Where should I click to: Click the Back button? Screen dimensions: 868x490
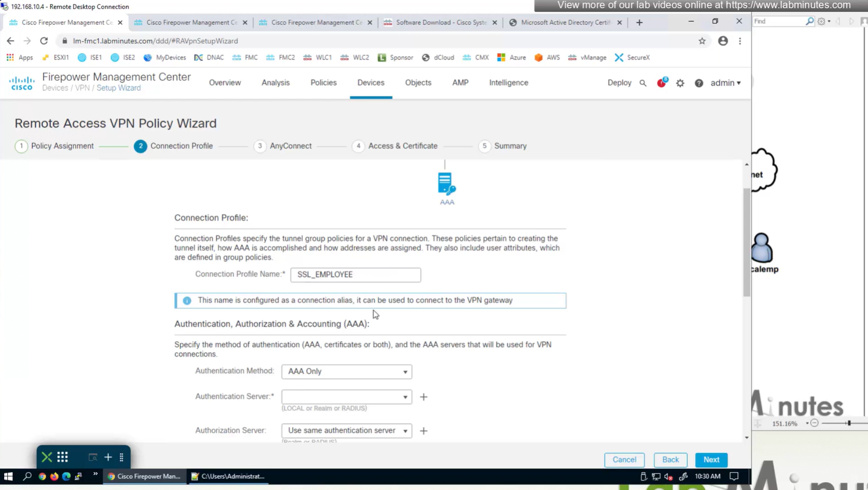pos(670,460)
